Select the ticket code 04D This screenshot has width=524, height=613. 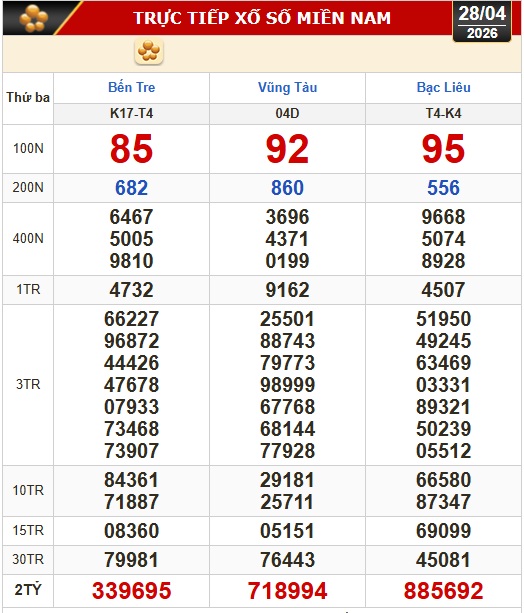click(287, 113)
